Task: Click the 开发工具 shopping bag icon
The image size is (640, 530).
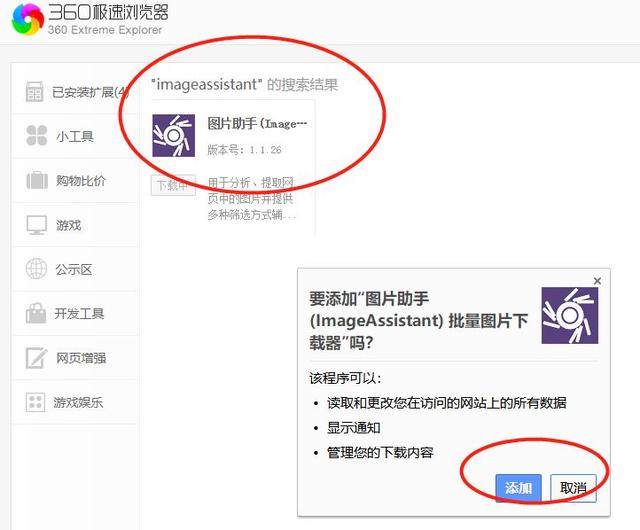Action: point(36,313)
